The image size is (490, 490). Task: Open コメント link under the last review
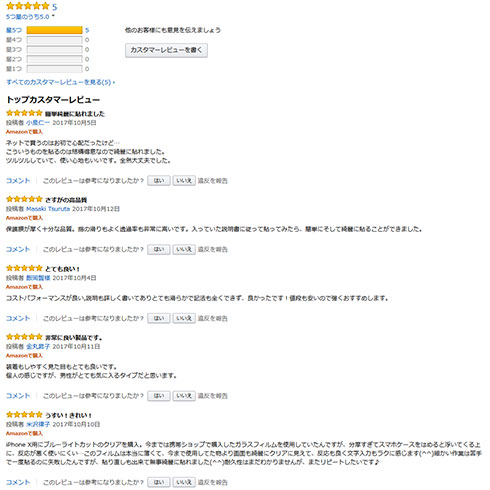[x=18, y=482]
